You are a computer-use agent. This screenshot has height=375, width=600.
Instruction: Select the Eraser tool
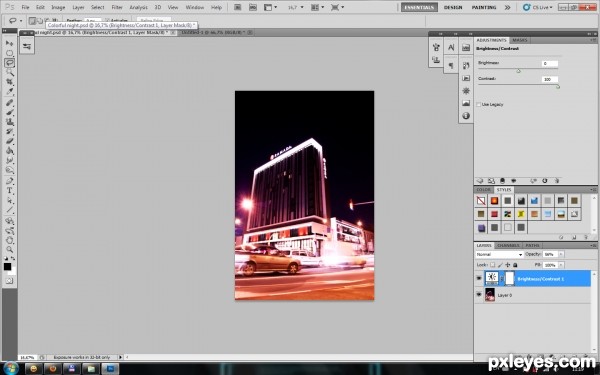point(9,141)
